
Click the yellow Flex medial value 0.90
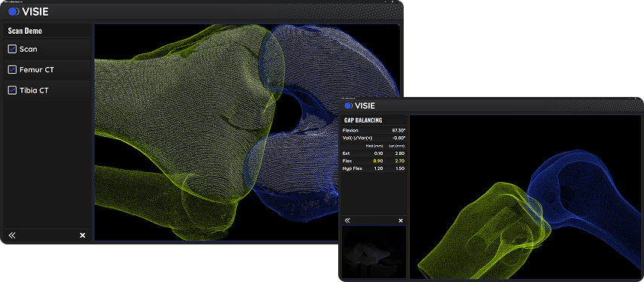[x=378, y=161]
